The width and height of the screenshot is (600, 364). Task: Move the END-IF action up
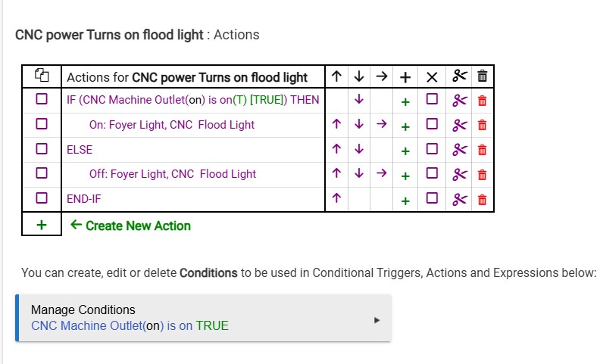tap(336, 199)
